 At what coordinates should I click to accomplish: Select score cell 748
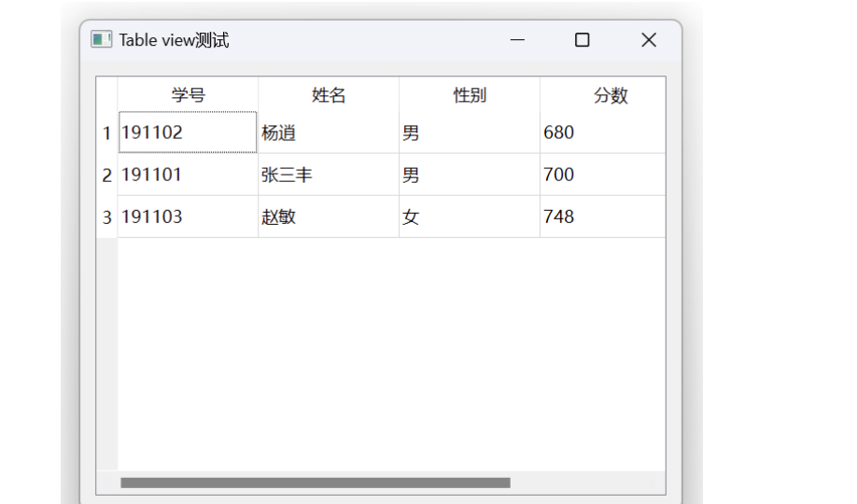click(x=603, y=217)
